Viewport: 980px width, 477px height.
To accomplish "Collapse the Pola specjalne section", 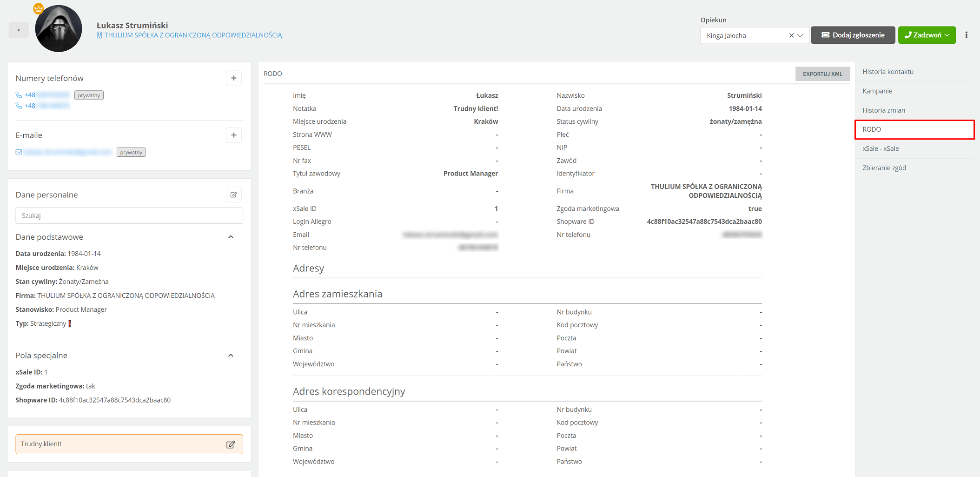I will (x=231, y=356).
